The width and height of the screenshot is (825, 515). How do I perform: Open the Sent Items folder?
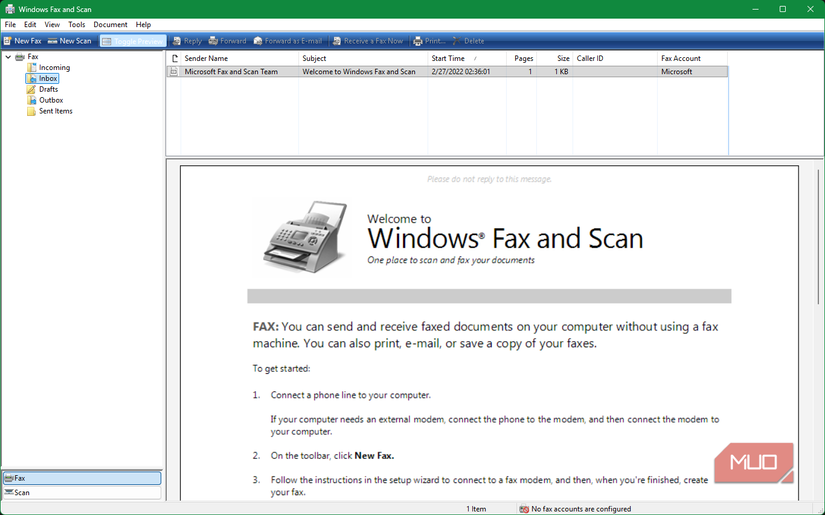click(x=56, y=111)
